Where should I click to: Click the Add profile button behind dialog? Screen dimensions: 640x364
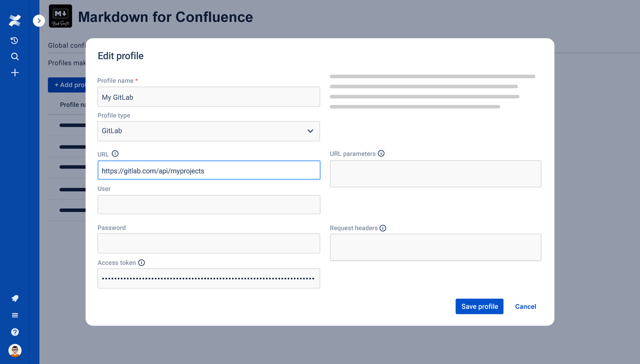point(67,85)
